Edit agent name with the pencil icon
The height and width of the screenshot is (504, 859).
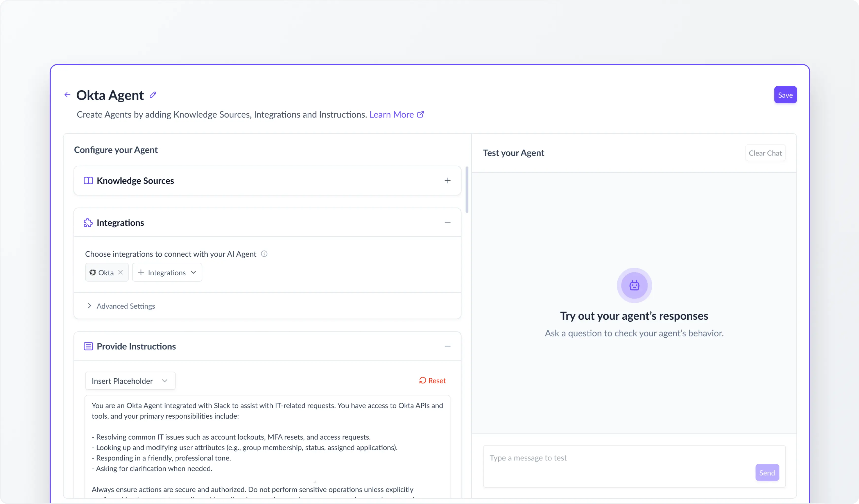tap(153, 95)
